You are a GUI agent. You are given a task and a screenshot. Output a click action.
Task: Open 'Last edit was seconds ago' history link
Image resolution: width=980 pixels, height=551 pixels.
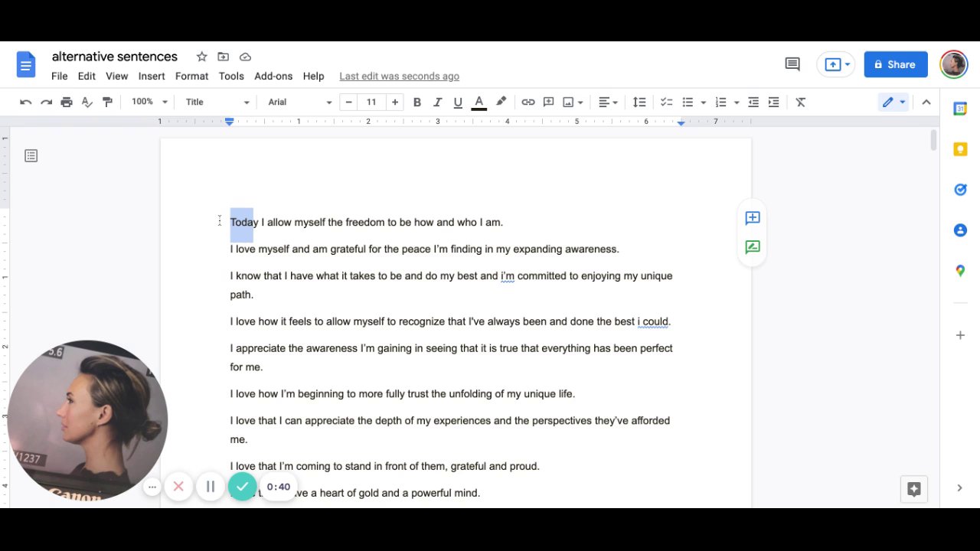pyautogui.click(x=399, y=76)
